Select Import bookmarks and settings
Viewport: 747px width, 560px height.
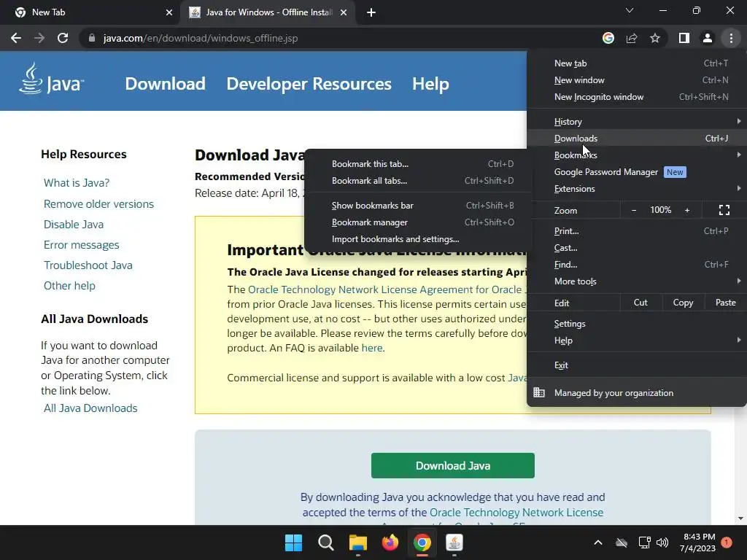point(418,239)
